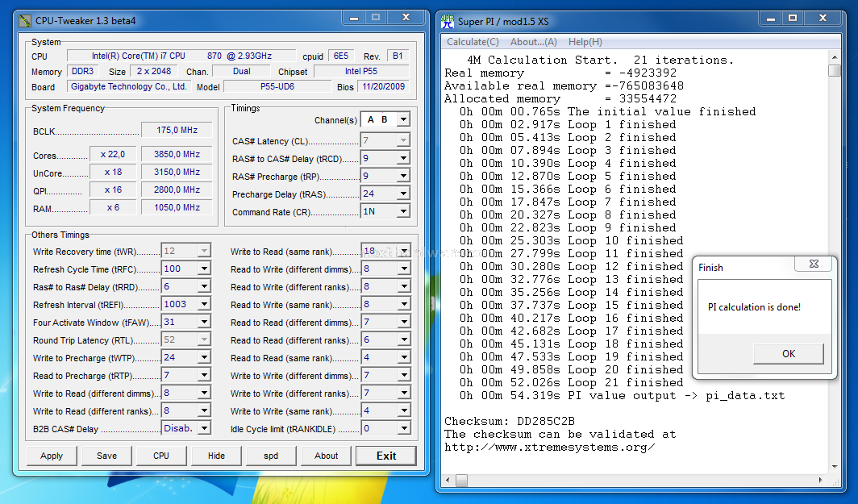Open the CPU button in CPU-Tweaker
Viewport: 858px width, 504px height.
[161, 456]
